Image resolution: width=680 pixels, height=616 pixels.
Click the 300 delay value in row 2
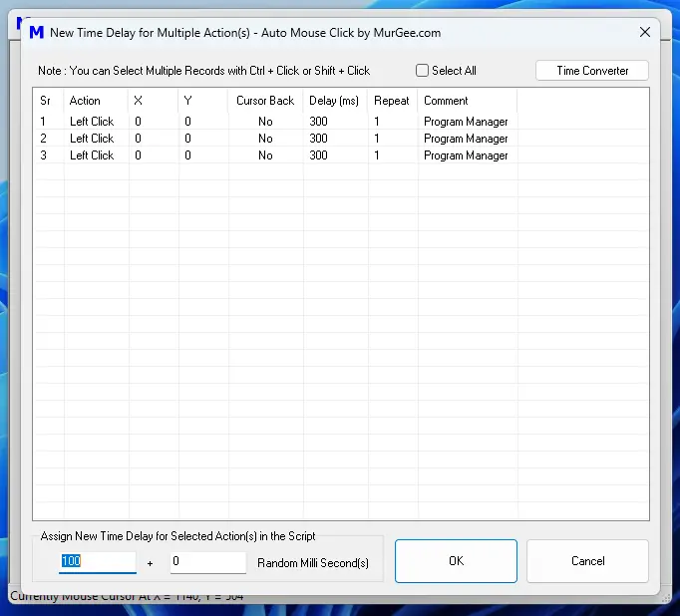pyautogui.click(x=318, y=139)
